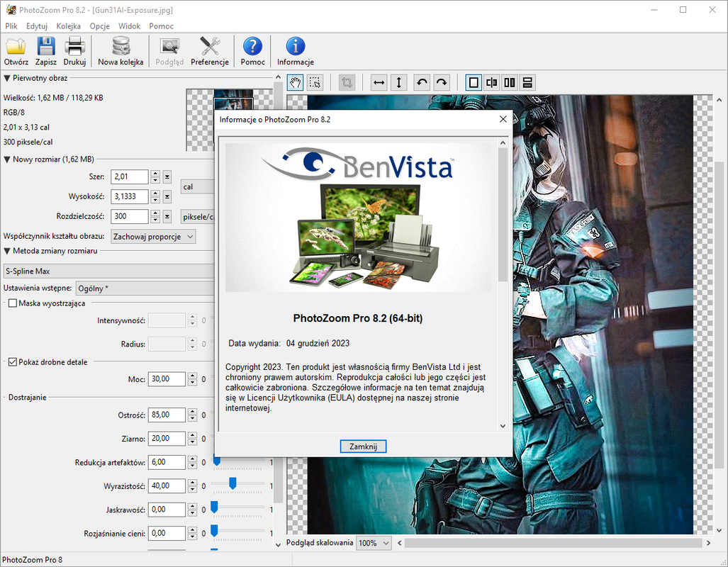This screenshot has width=728, height=567.
Task: Adjust the Wyrazistość slider handle
Action: pos(233,483)
